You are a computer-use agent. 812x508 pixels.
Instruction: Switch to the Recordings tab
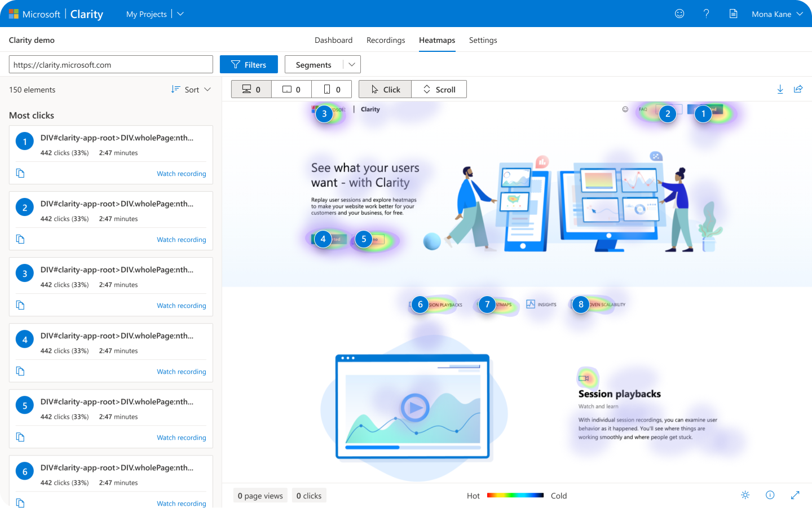click(x=386, y=40)
